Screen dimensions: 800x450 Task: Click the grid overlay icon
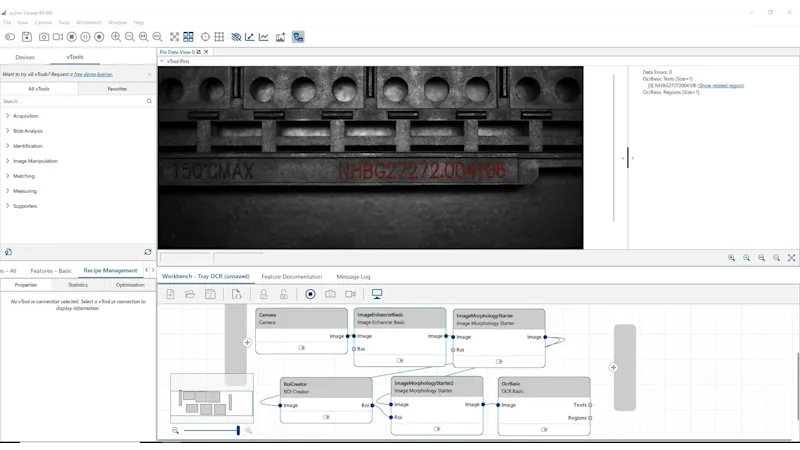219,37
